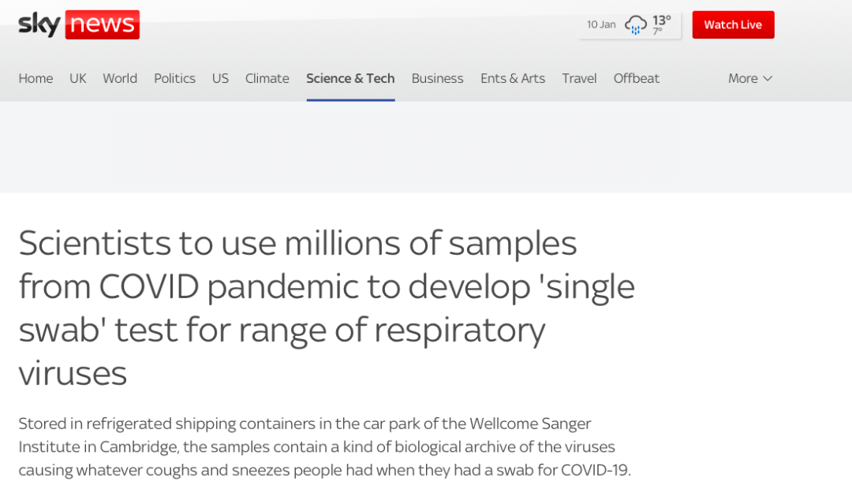Click the chevron arrow next to More
Viewport: 852px width, 504px height.
click(x=768, y=79)
